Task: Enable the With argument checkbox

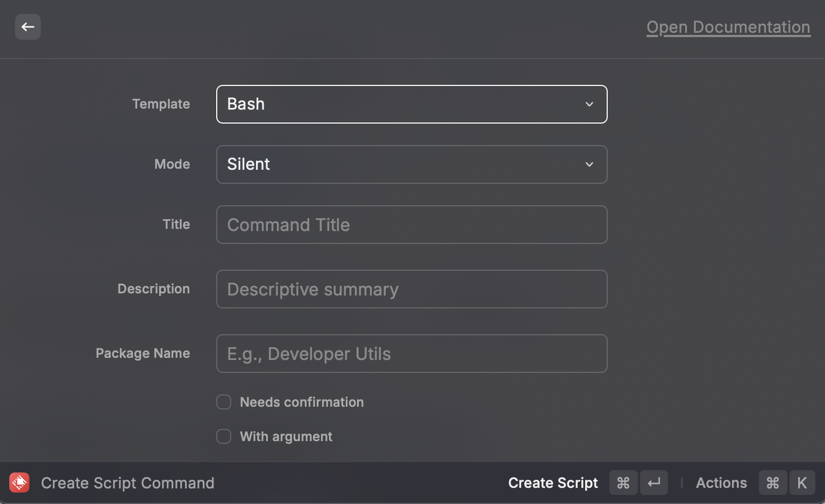Action: (224, 436)
